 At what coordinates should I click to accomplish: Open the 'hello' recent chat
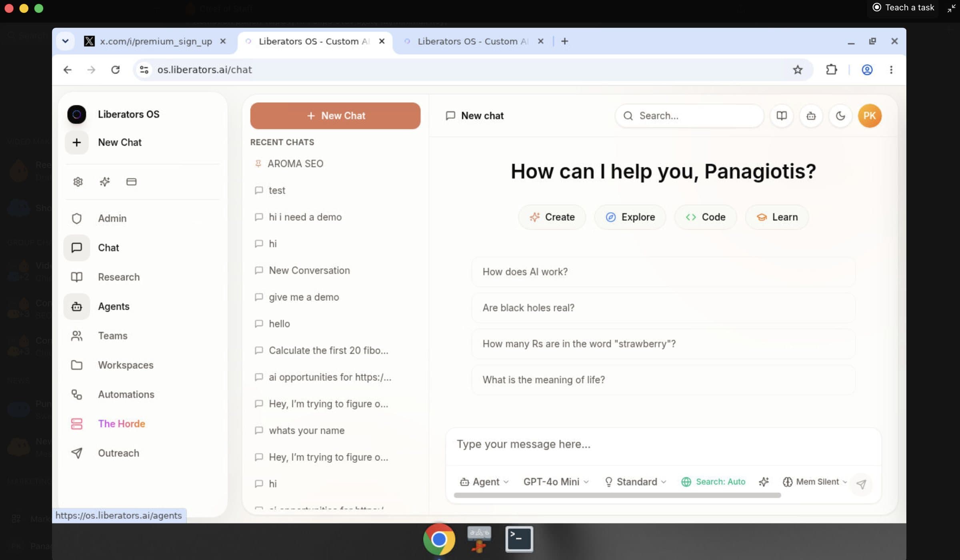[x=335, y=324]
